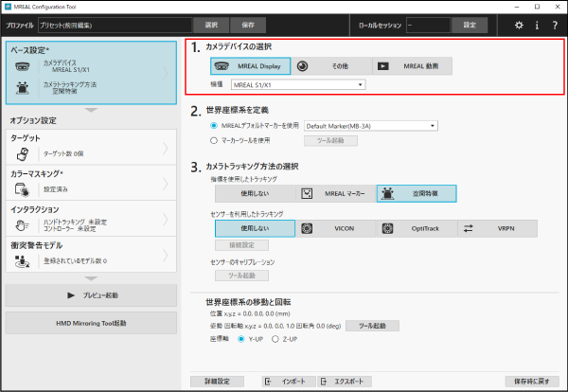
Task: Open the help question mark icon
Action: 555,25
